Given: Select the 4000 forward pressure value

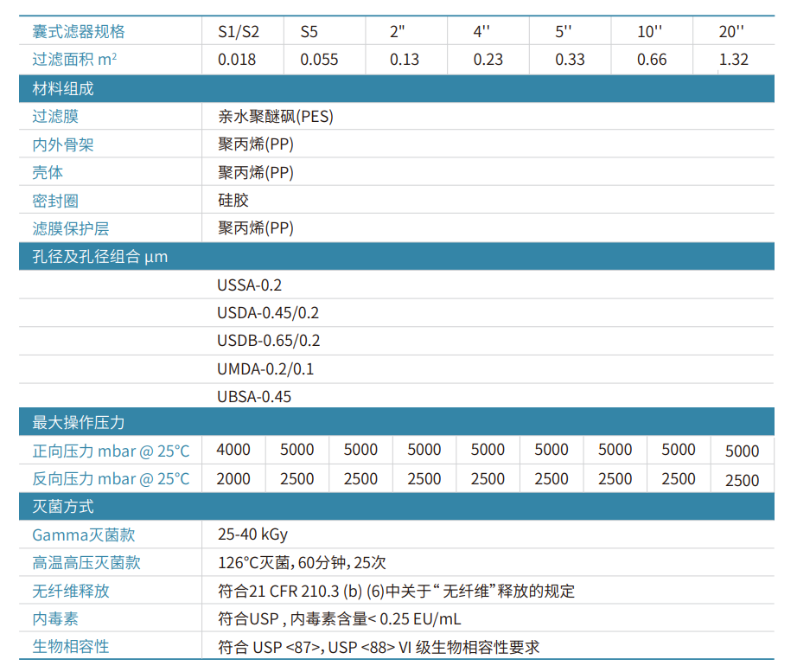Looking at the screenshot, I should point(233,450).
